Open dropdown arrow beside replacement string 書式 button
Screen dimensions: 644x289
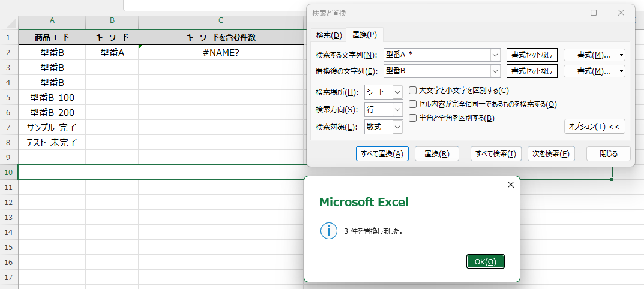(621, 71)
